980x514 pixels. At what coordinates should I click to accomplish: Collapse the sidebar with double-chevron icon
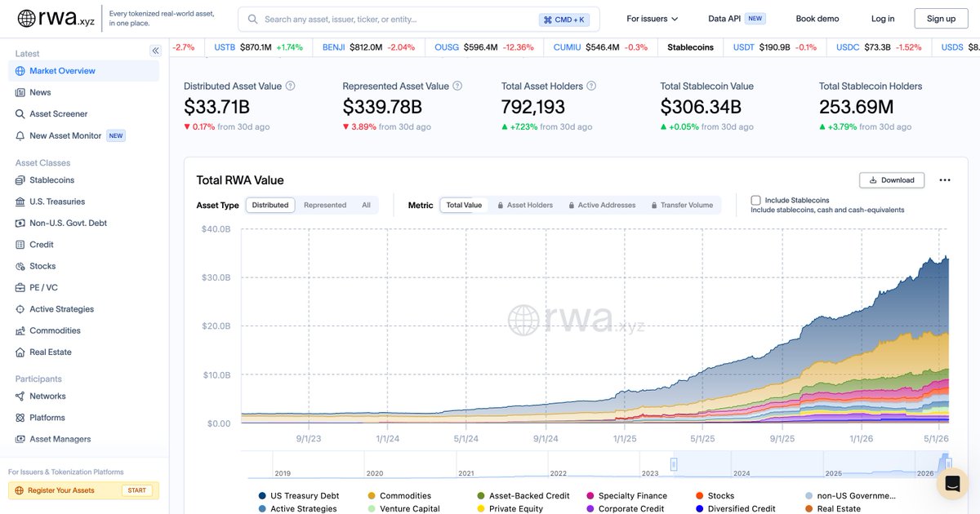click(x=155, y=51)
